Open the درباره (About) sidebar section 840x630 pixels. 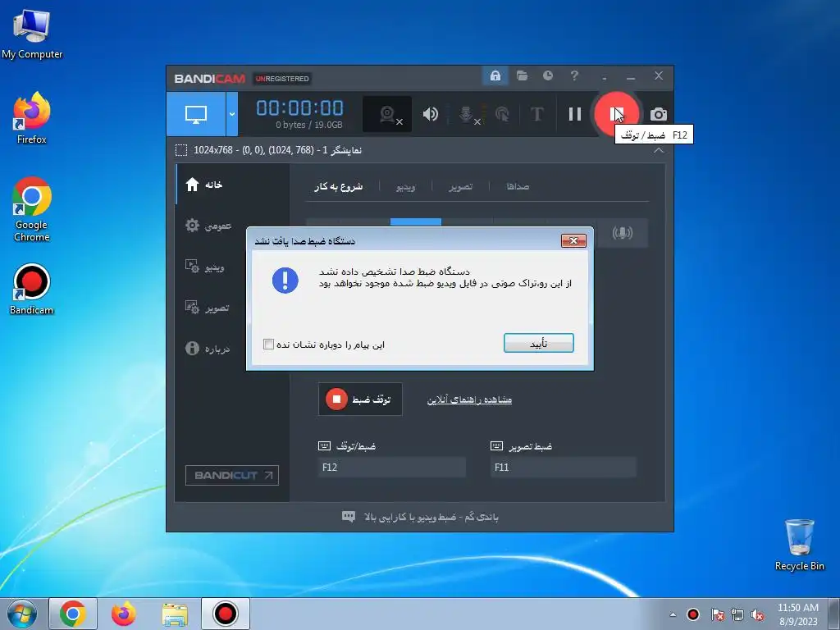(232, 349)
